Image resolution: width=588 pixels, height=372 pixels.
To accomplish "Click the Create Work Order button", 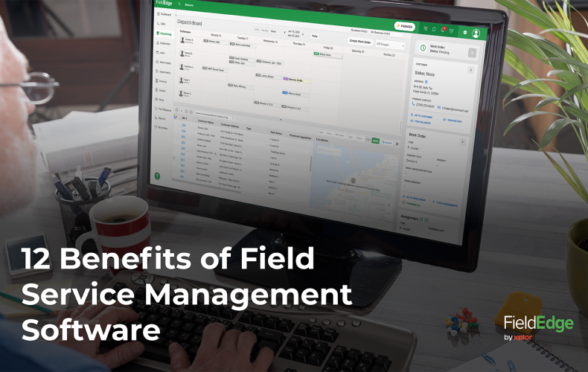I will point(360,42).
